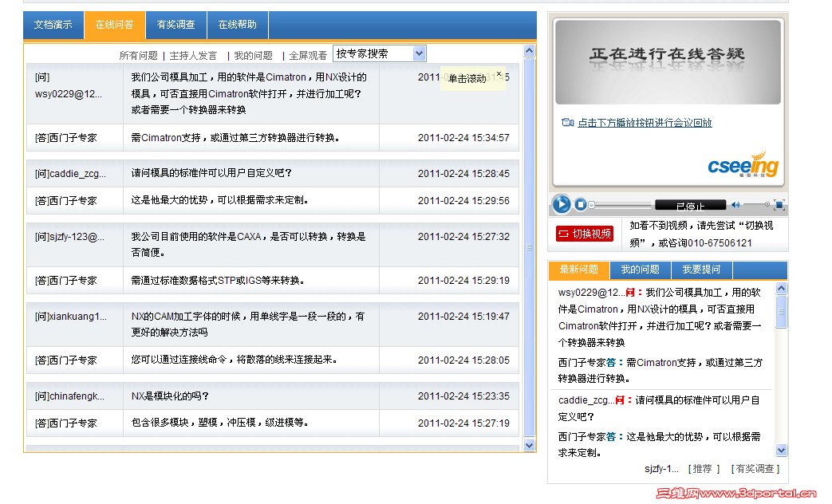The height and width of the screenshot is (504, 832).
Task: Select the answer 您可以通过连接线命令
Action: point(235,360)
